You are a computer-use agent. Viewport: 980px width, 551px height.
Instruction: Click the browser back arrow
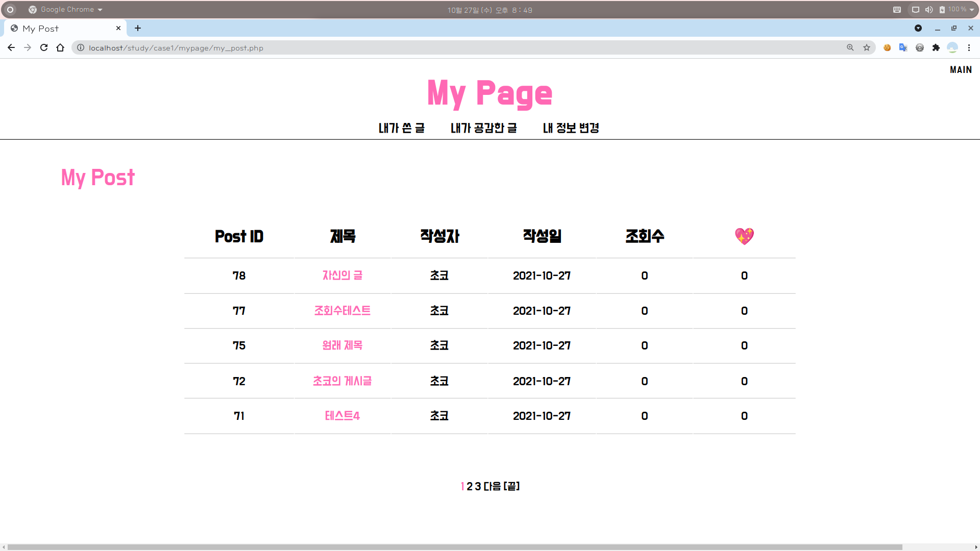click(11, 47)
